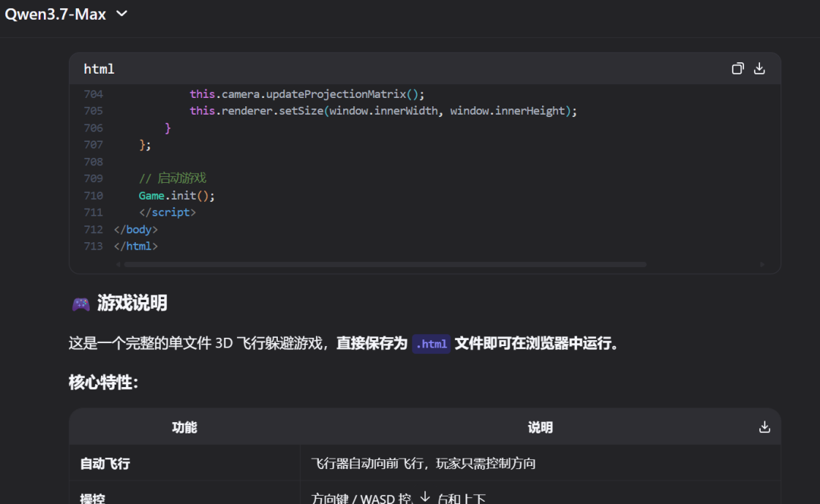Click the 'this.camera.updateProjectionMatrix();' line

(x=307, y=94)
